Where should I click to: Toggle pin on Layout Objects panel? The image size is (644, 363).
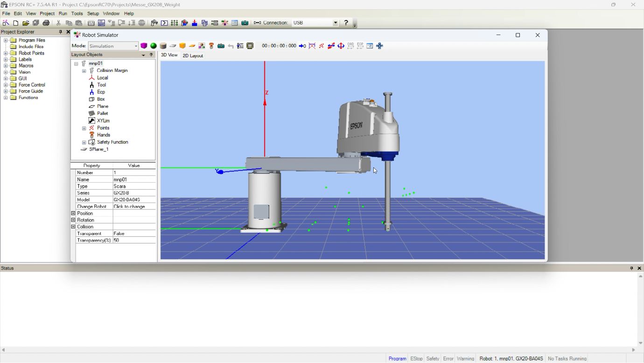[x=151, y=55]
